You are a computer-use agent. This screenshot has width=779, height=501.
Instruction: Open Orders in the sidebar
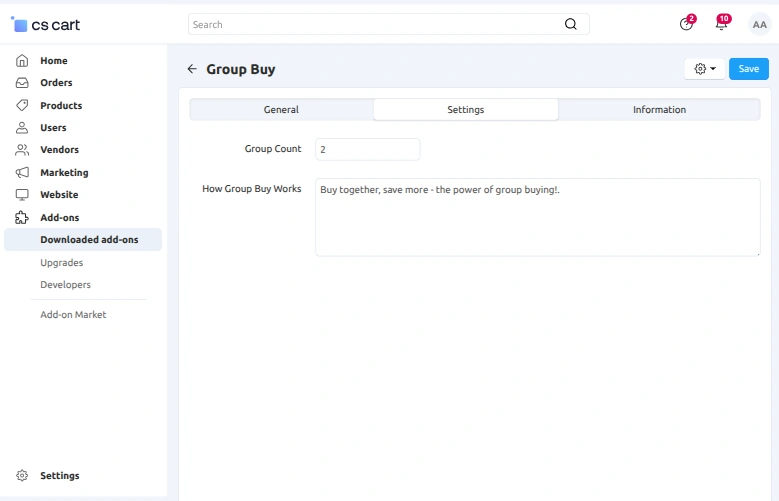pos(56,83)
